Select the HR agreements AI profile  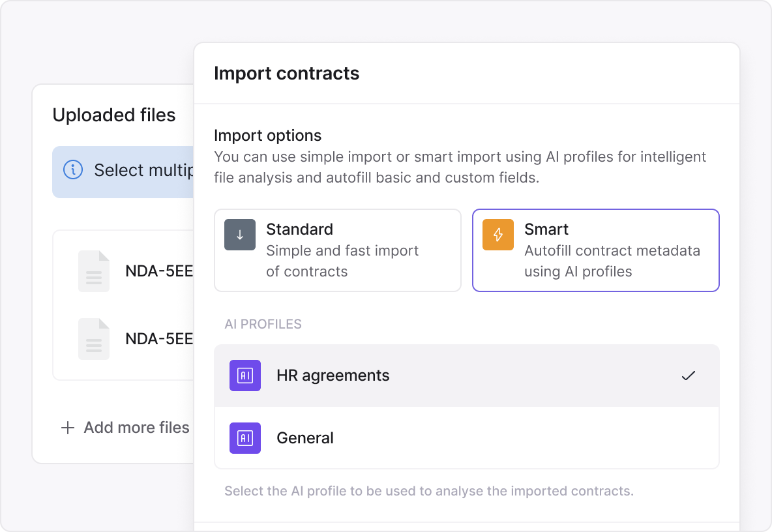pos(466,376)
